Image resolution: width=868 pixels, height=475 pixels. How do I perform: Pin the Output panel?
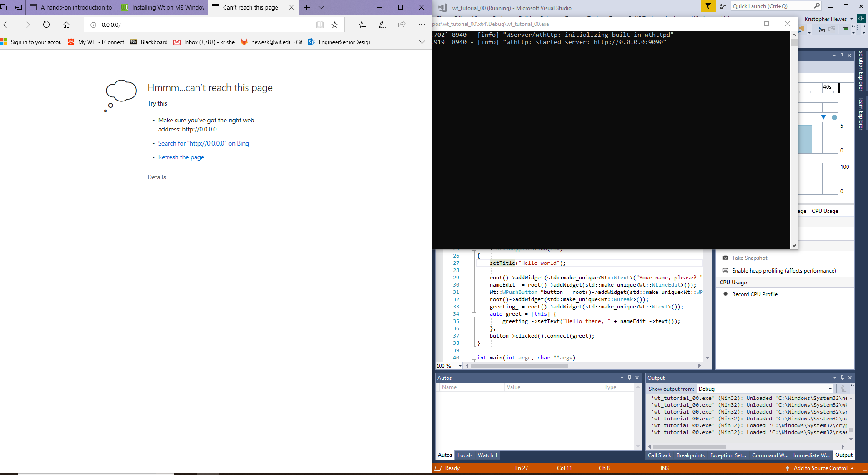point(842,378)
